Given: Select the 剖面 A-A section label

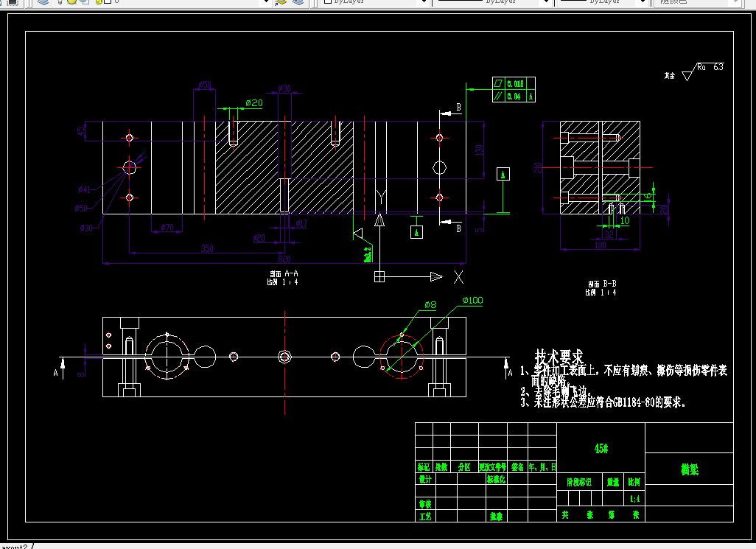Looking at the screenshot, I should click(284, 274).
